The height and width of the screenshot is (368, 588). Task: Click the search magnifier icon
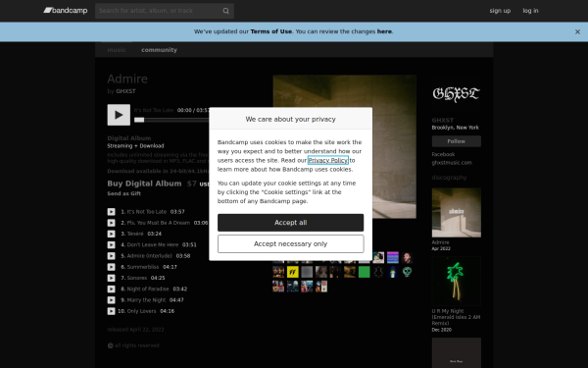(225, 11)
